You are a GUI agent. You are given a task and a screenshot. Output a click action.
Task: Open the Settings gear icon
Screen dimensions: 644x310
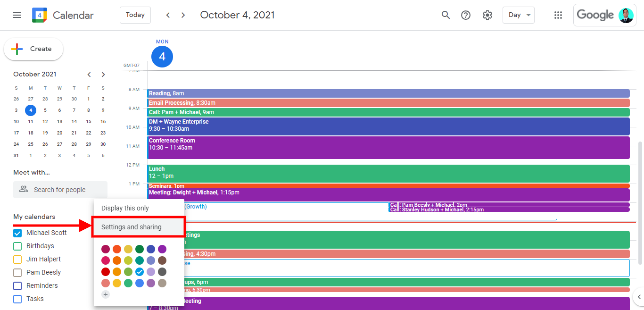487,15
